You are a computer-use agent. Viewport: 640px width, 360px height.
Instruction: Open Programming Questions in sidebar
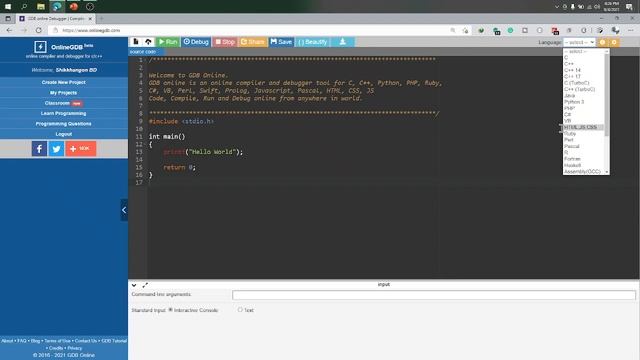(x=64, y=124)
